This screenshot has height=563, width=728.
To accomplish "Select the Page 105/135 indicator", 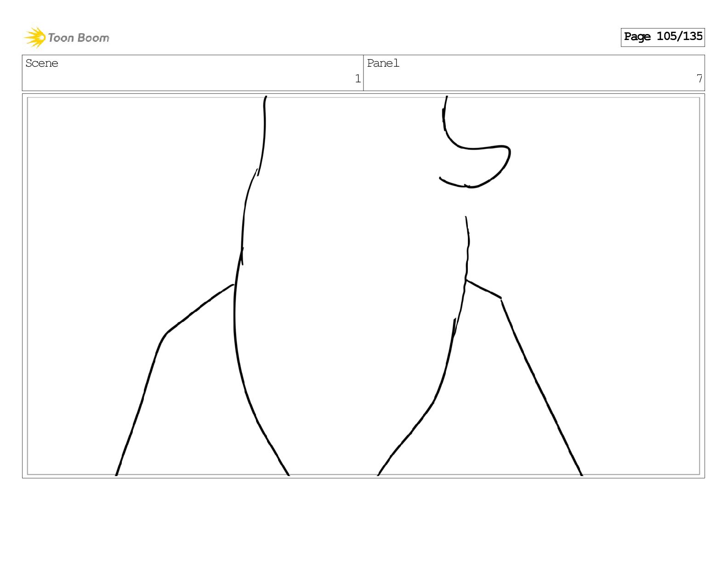I will [x=663, y=37].
